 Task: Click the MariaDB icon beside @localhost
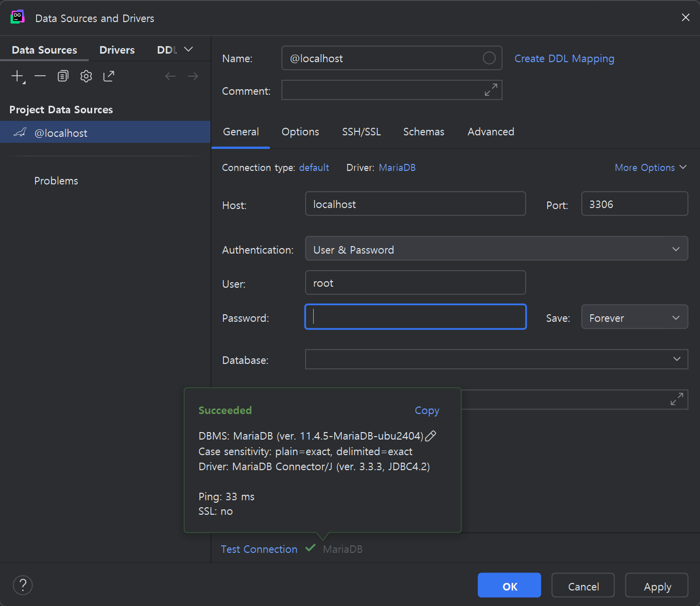20,132
